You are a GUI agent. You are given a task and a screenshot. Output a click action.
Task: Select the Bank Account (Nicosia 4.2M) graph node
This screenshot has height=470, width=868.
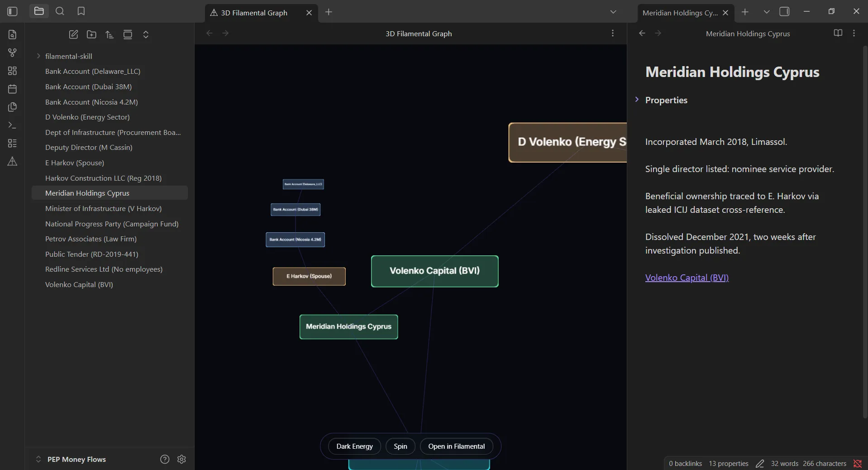pos(295,240)
